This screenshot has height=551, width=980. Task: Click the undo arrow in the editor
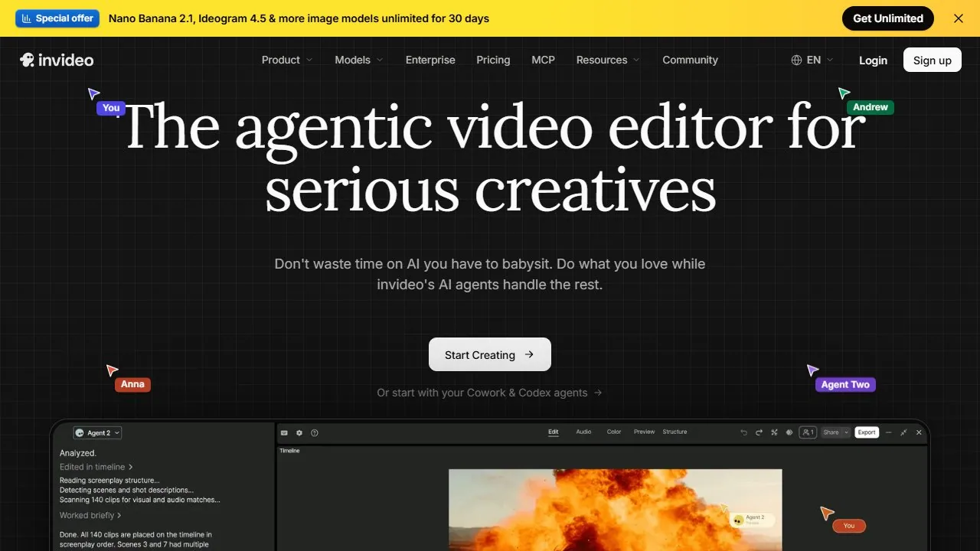743,432
